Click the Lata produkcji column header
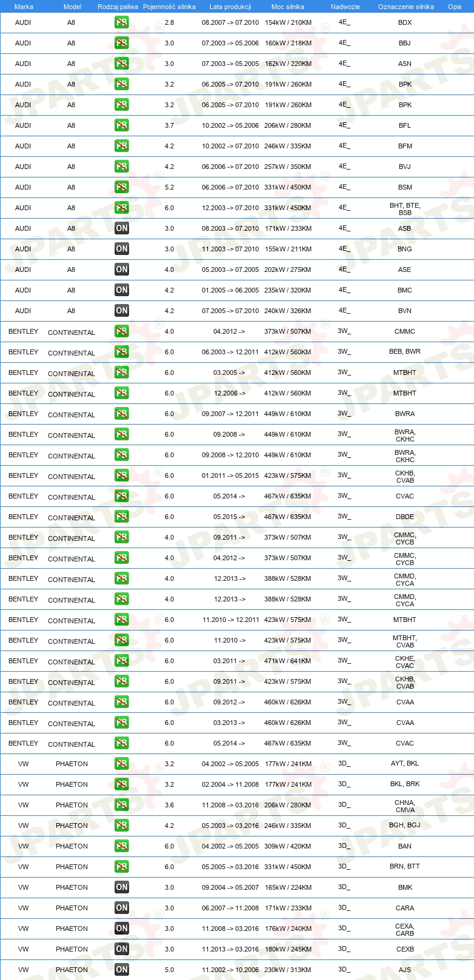This screenshot has height=980, width=474. 230,7
